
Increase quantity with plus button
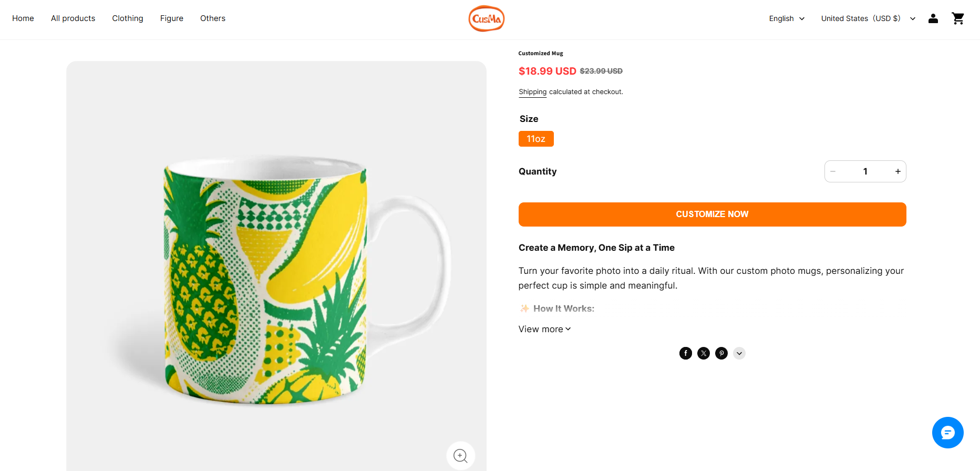(898, 171)
